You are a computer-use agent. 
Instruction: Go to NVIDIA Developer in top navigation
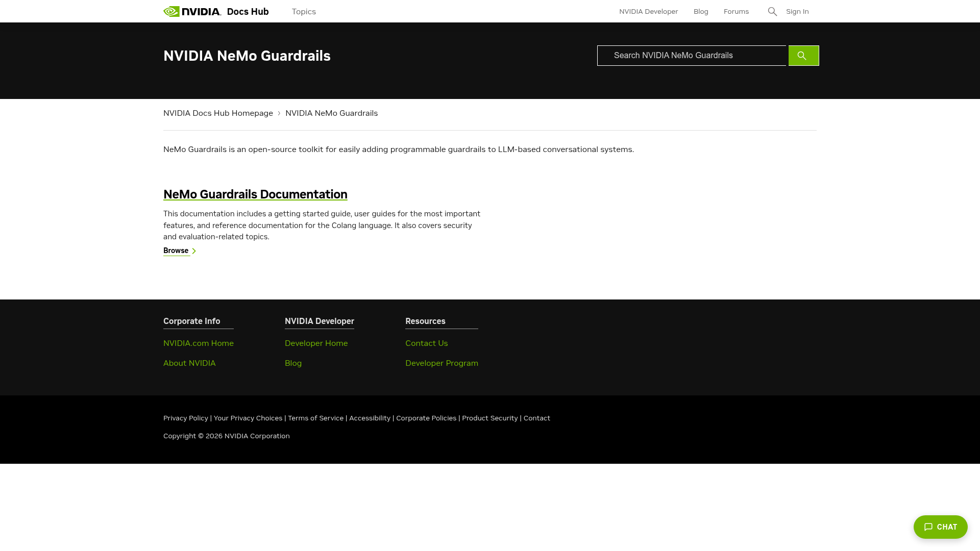tap(648, 11)
